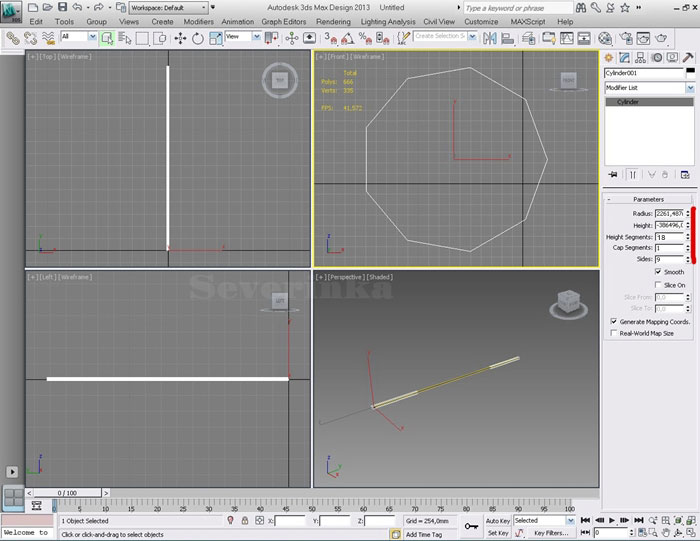Screen dimensions: 700x541
Task: Enable Real-World Map Size checkbox
Action: (613, 333)
